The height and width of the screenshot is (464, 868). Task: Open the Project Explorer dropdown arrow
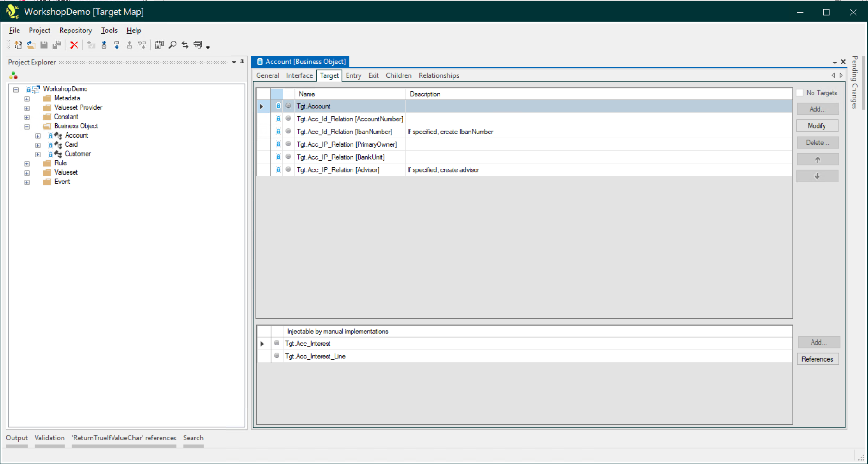pyautogui.click(x=234, y=62)
